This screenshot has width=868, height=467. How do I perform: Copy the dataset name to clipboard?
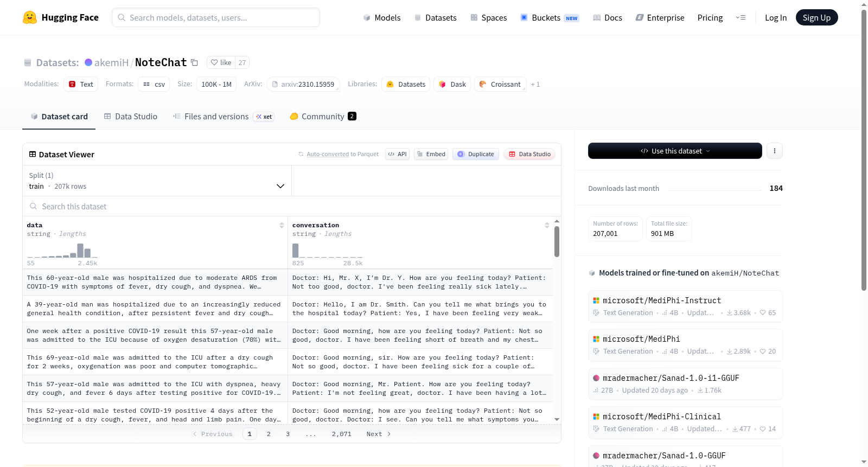[194, 62]
